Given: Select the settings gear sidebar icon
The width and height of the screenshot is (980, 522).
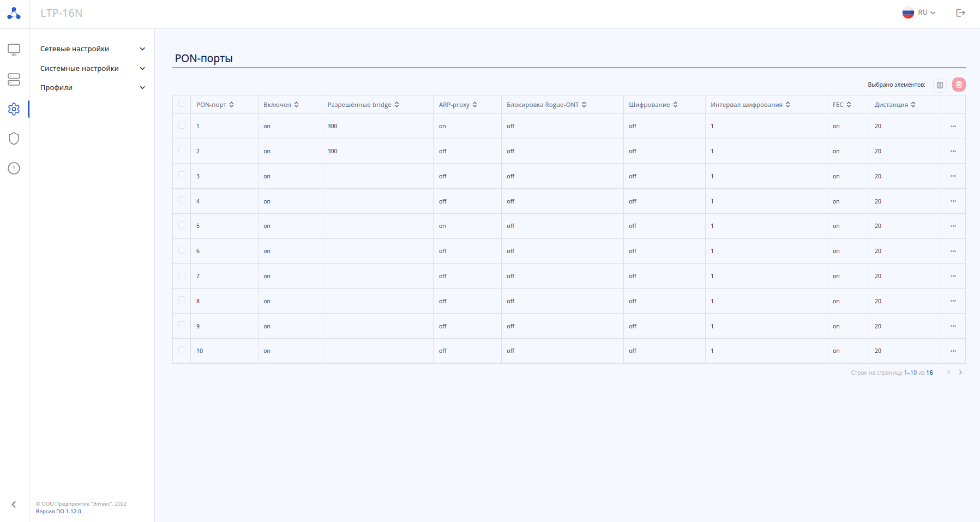Looking at the screenshot, I should click(14, 109).
